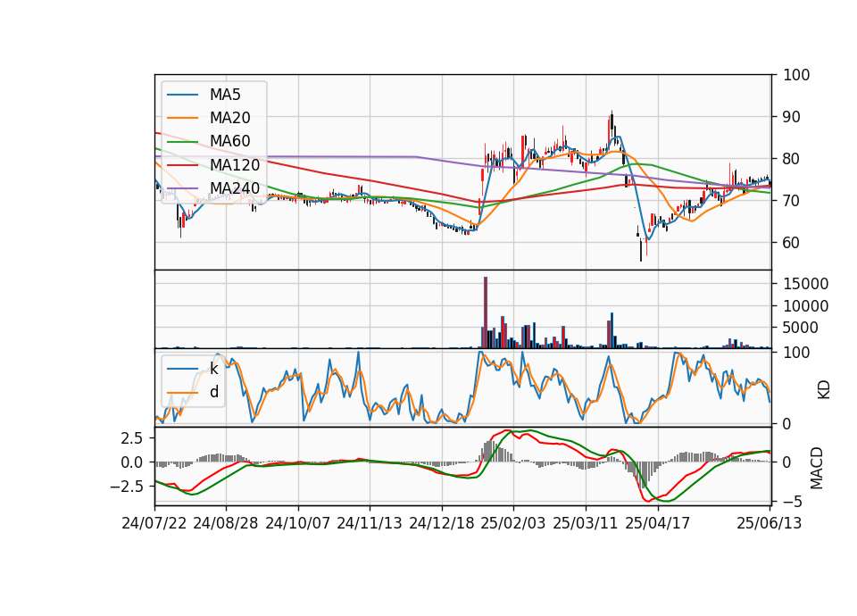Viewport: 857px width, 616px height.
Task: Click the MA60 legend label
Action: [229, 142]
